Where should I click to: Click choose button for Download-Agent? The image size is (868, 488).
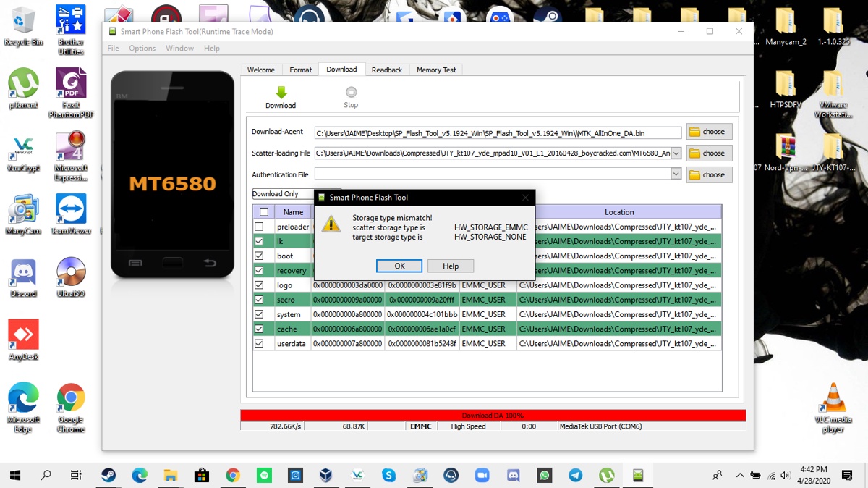tap(709, 132)
